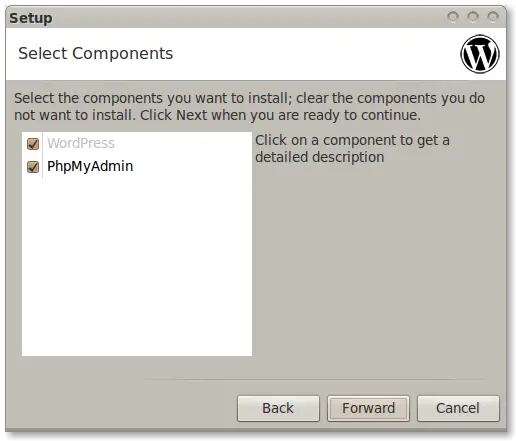Cancel the setup wizard
This screenshot has height=441, width=516.
pyautogui.click(x=458, y=408)
